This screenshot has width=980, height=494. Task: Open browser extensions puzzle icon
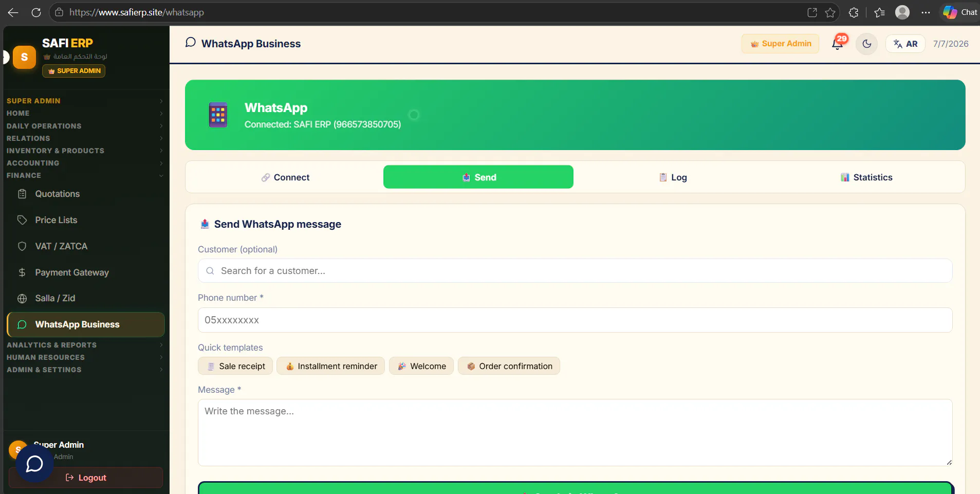pyautogui.click(x=854, y=12)
